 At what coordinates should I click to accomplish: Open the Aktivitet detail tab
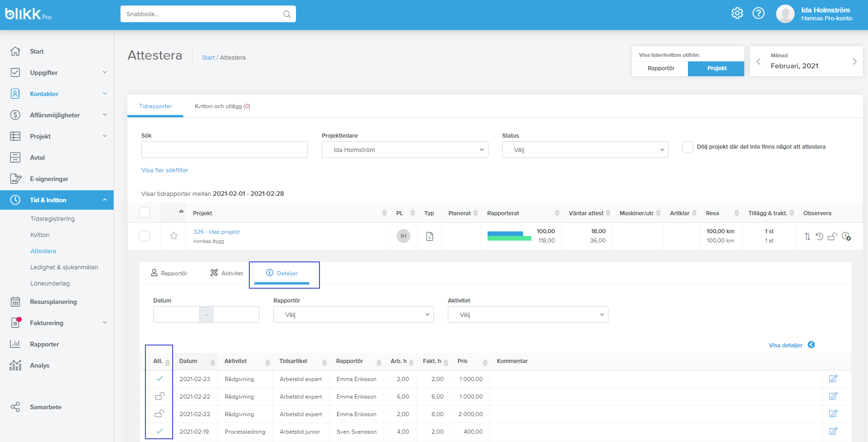[226, 273]
